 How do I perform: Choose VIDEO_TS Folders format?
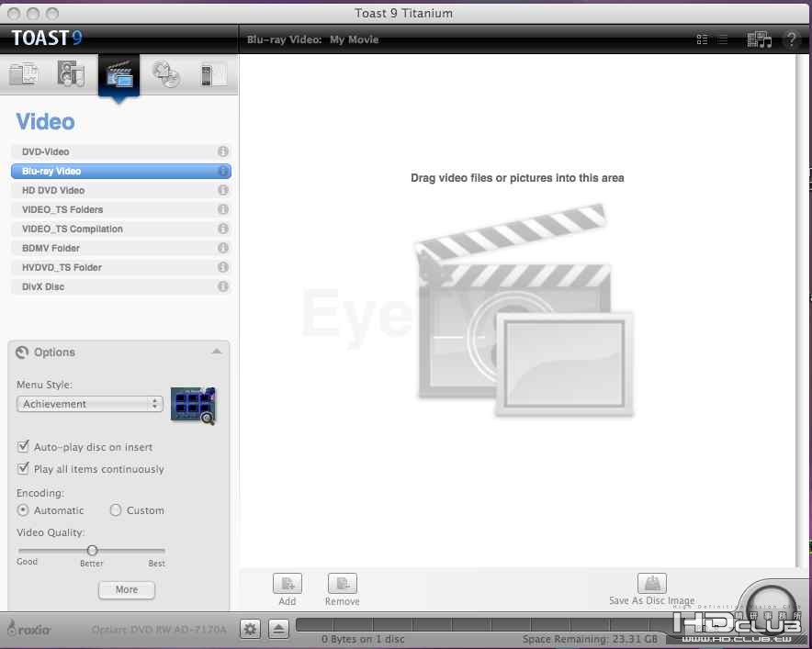coord(120,209)
